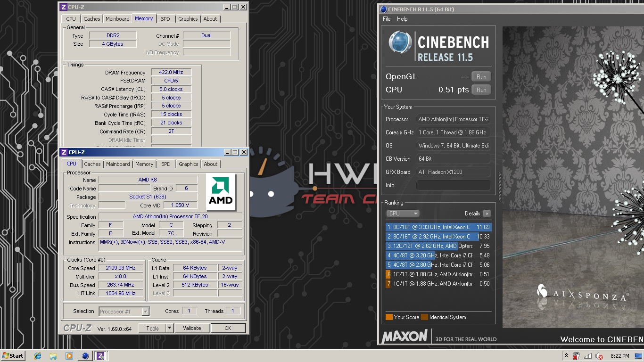Open Caches tab in upper CPU-Z window

91,19
